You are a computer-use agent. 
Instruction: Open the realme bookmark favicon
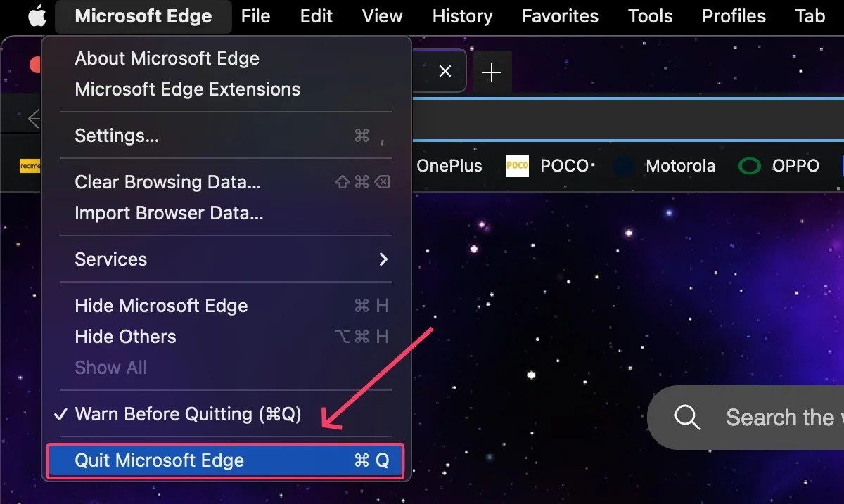click(30, 166)
